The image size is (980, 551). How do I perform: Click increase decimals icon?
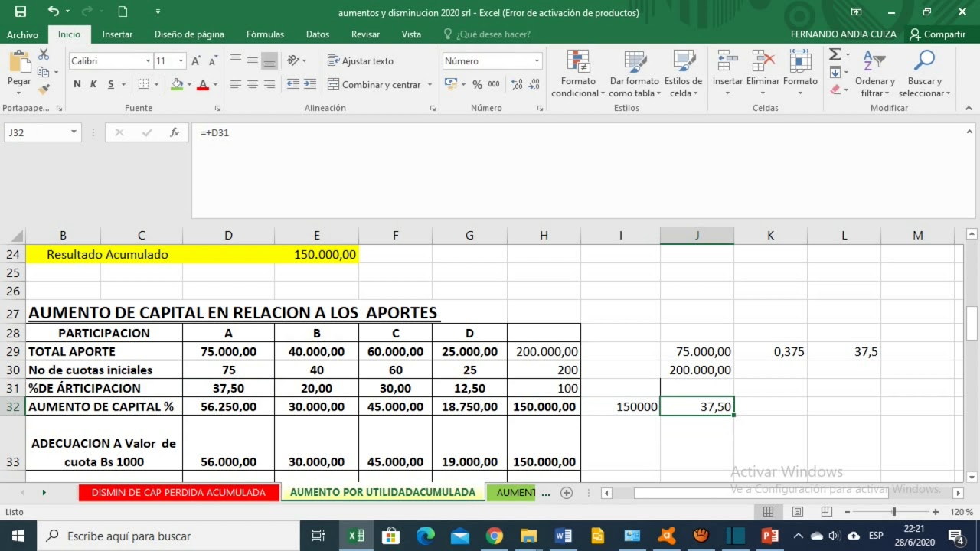tap(518, 84)
